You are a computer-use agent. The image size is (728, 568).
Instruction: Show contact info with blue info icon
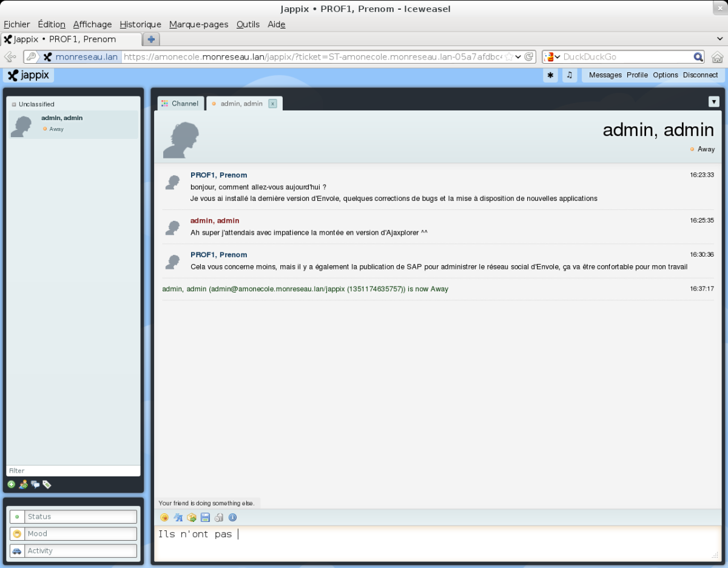point(232,518)
